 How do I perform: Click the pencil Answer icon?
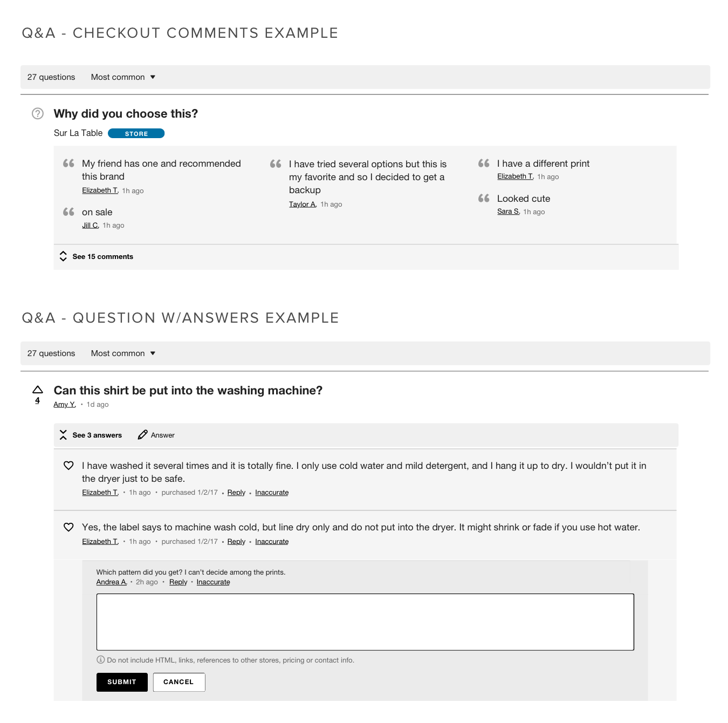(142, 435)
